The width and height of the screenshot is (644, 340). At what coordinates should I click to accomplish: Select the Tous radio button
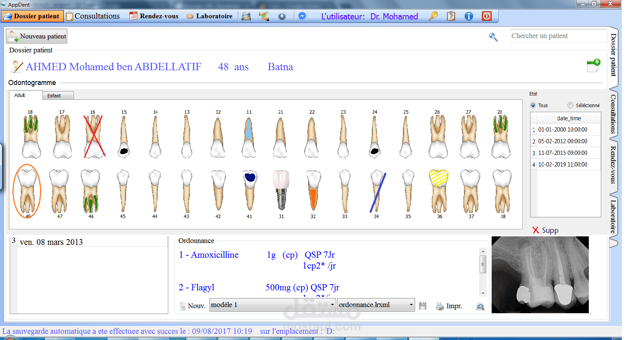click(533, 105)
